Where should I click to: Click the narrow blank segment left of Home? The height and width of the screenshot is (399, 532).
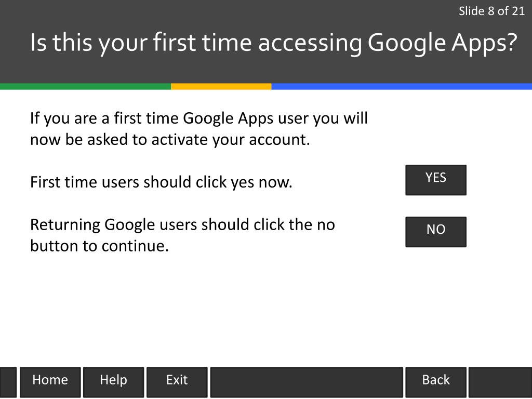click(8, 382)
